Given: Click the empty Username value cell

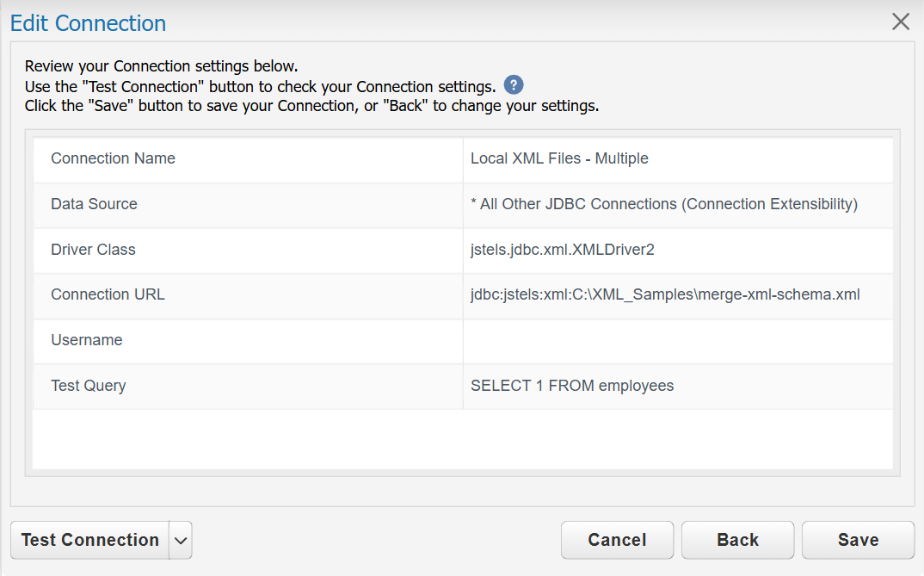Looking at the screenshot, I should 678,341.
